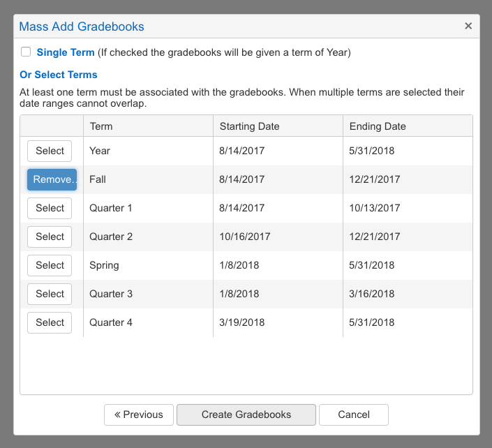Click Spring's starting date 1/8/2018 cell
The height and width of the screenshot is (448, 492).
tap(239, 265)
